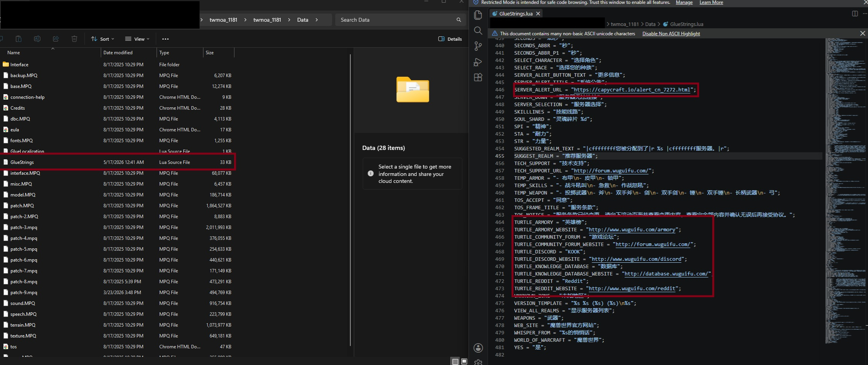Switch File Explorer to details list view icon

455,362
